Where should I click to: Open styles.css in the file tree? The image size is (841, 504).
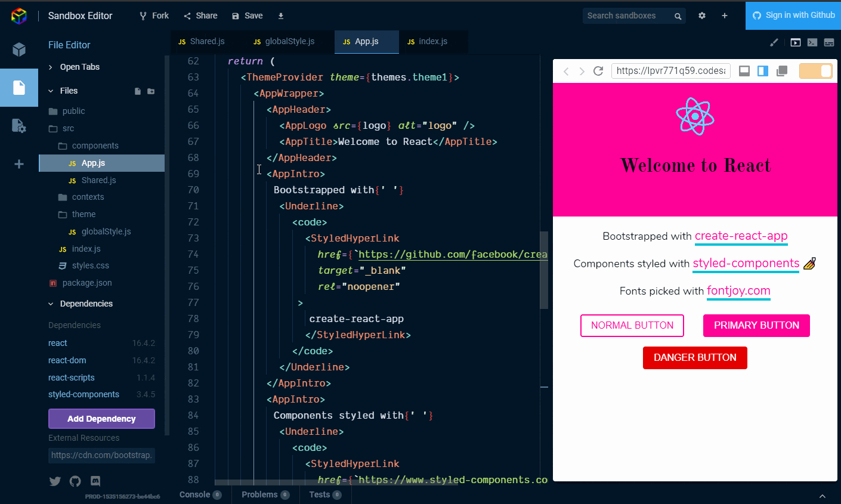point(91,265)
